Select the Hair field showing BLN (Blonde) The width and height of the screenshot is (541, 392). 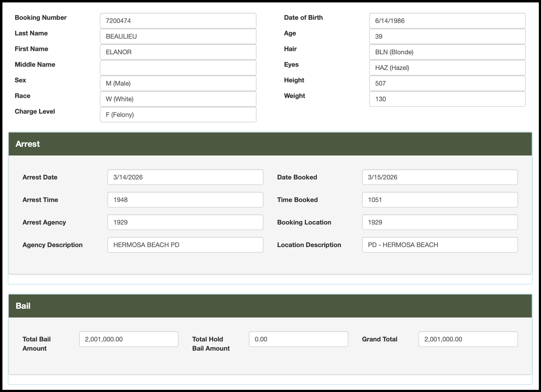click(447, 52)
